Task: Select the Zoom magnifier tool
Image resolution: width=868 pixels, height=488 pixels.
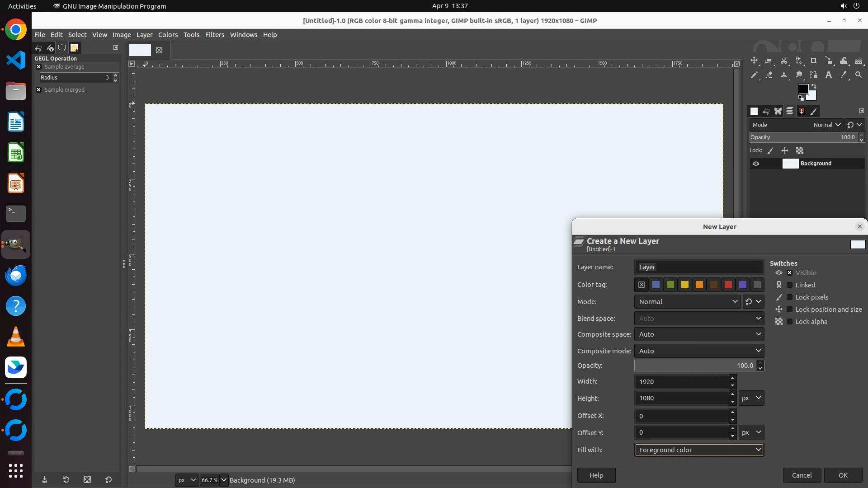Action: coord(859,75)
